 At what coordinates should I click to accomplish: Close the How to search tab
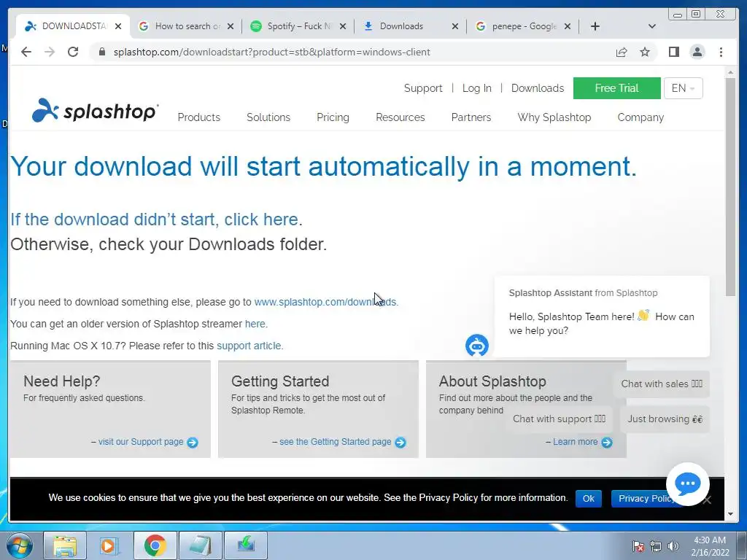click(x=231, y=26)
